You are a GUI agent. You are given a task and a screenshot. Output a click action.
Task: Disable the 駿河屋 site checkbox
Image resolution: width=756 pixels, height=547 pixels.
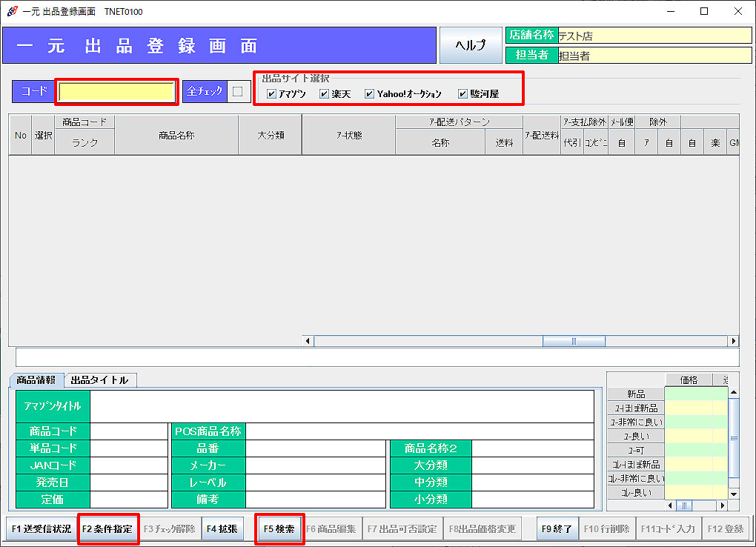point(462,94)
